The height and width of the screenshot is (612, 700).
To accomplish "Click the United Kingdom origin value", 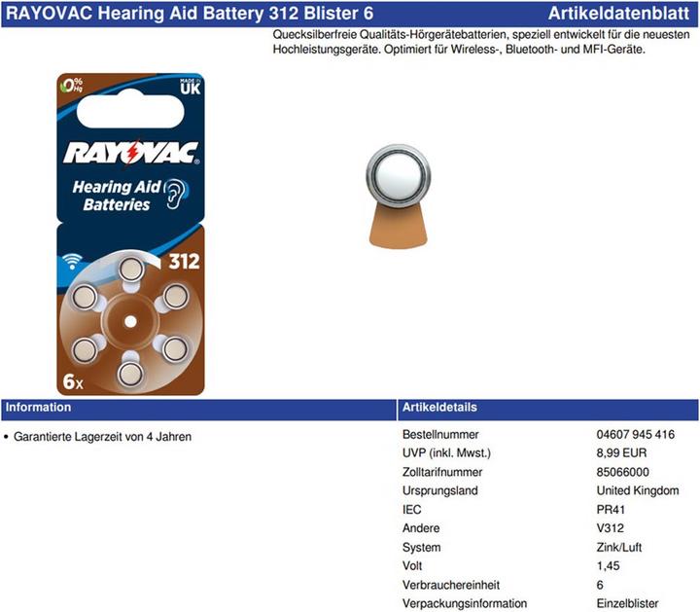I will point(637,490).
